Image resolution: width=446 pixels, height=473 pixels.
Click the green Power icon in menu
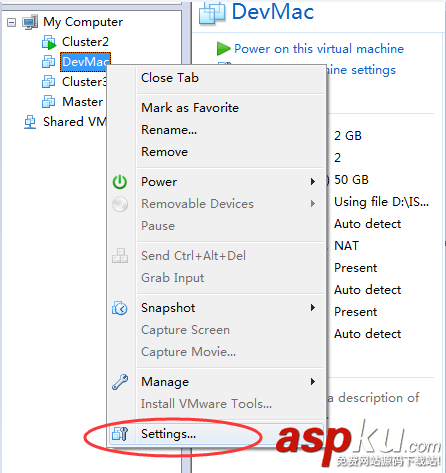pos(120,182)
